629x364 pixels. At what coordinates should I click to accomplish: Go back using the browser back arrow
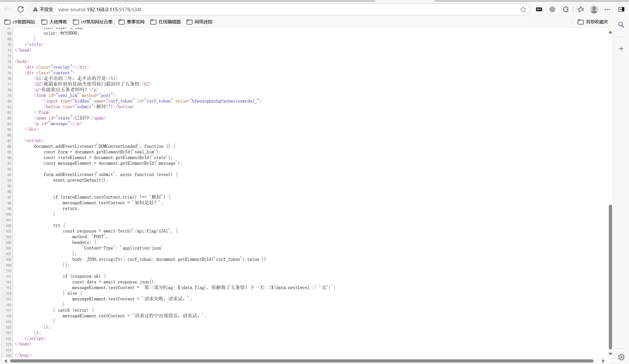coord(7,10)
